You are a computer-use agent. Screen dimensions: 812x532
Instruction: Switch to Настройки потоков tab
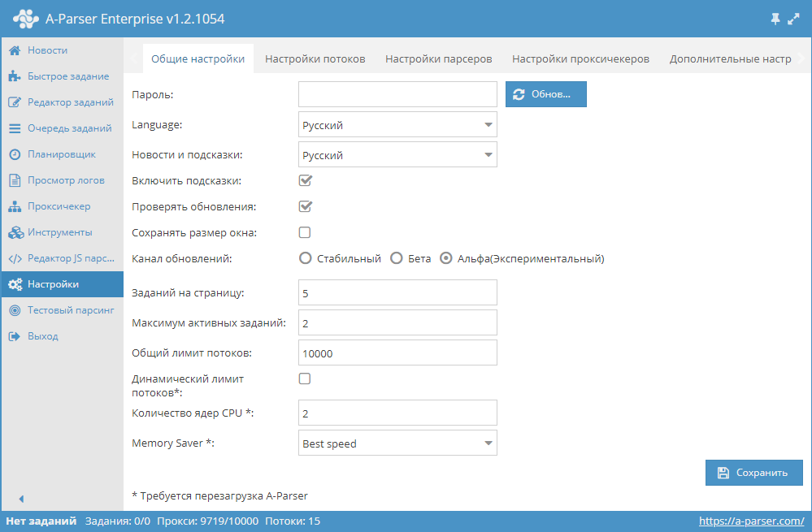pos(315,59)
